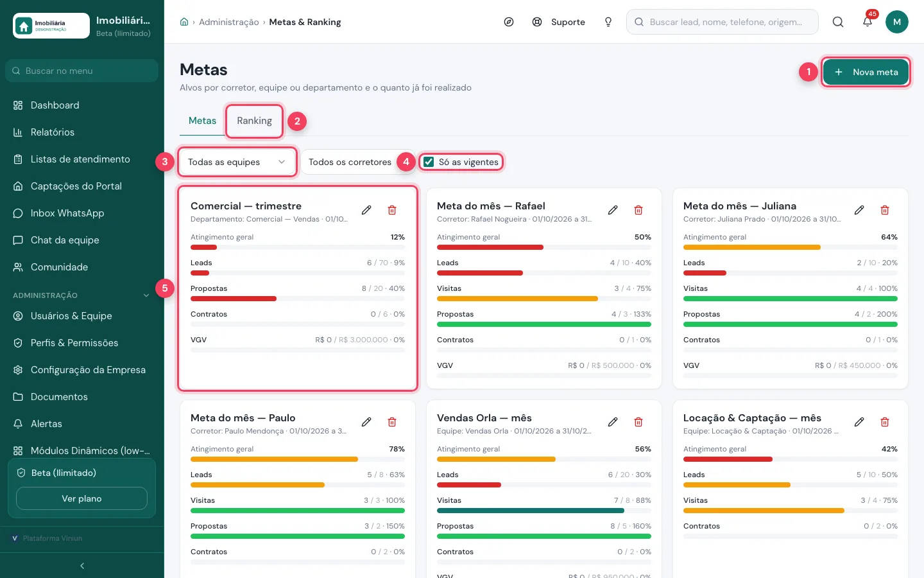Delete Meta do mês — Paulo card
The width and height of the screenshot is (924, 578).
pyautogui.click(x=392, y=422)
